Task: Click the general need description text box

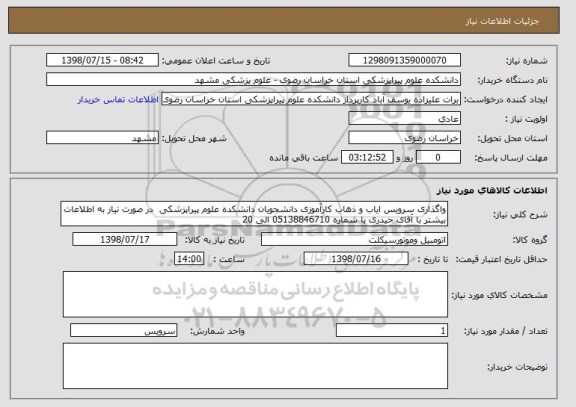Action: click(254, 214)
